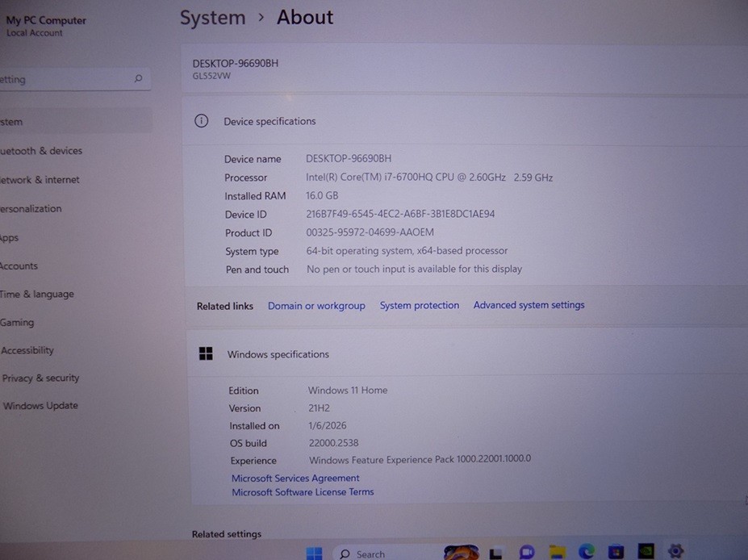Click the Settings gear in taskbar
The width and height of the screenshot is (748, 560).
click(675, 550)
